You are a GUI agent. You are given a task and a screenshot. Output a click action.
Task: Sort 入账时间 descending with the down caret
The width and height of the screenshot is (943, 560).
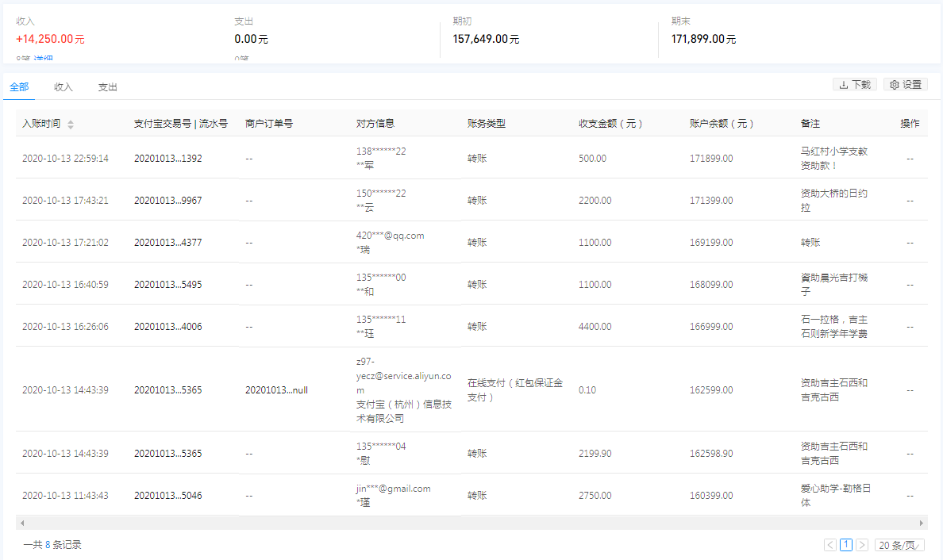click(x=70, y=126)
